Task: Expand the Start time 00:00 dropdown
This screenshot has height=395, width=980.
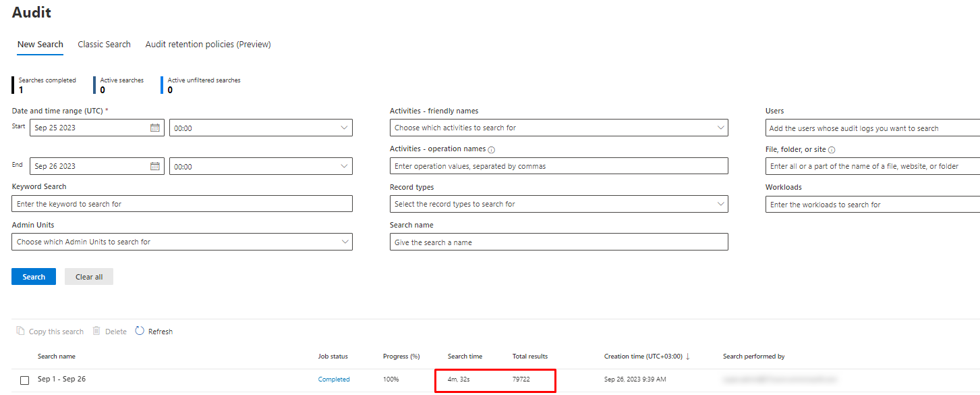Action: coord(345,128)
